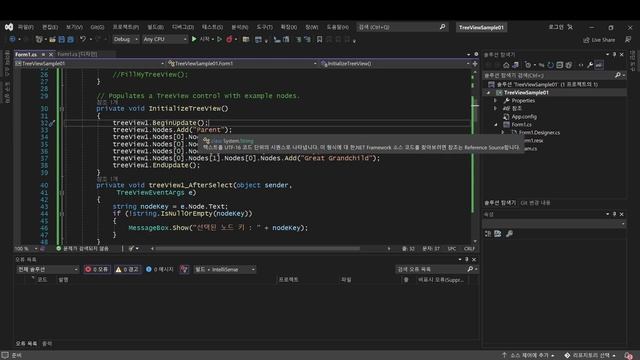
Task: Click the Collapse All icon in Solution Explorer toolbar
Action: point(560,65)
